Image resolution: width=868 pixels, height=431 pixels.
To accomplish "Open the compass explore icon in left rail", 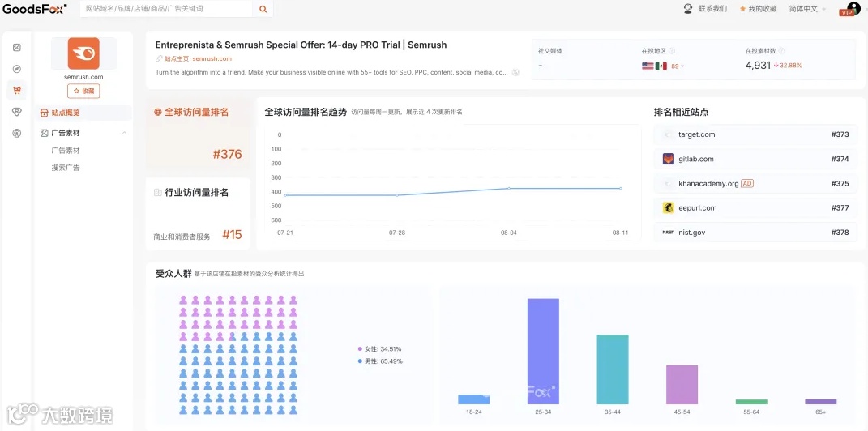I will point(16,69).
